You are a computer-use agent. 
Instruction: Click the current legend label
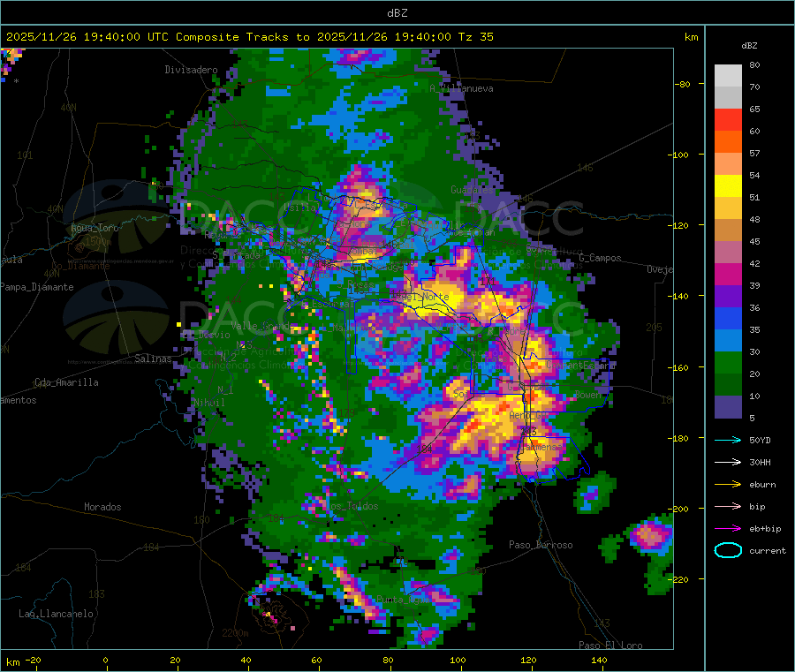(768, 551)
